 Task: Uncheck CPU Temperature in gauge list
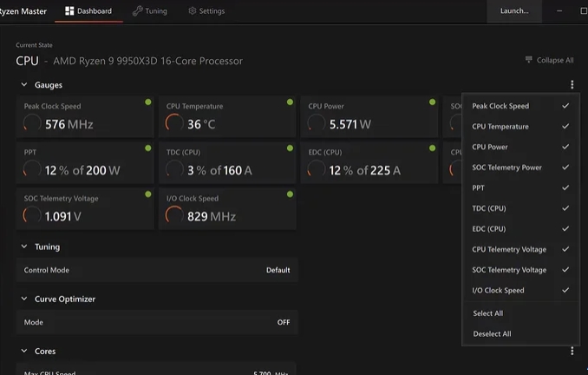(520, 127)
